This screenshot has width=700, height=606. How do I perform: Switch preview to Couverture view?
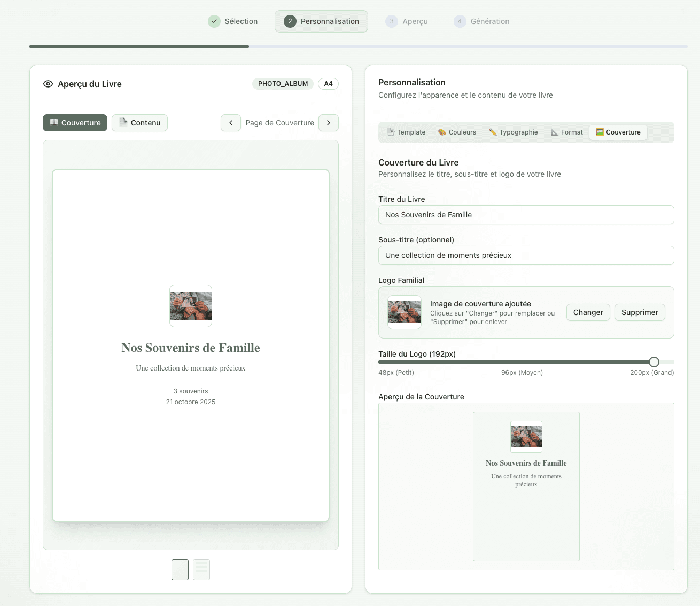pos(75,123)
